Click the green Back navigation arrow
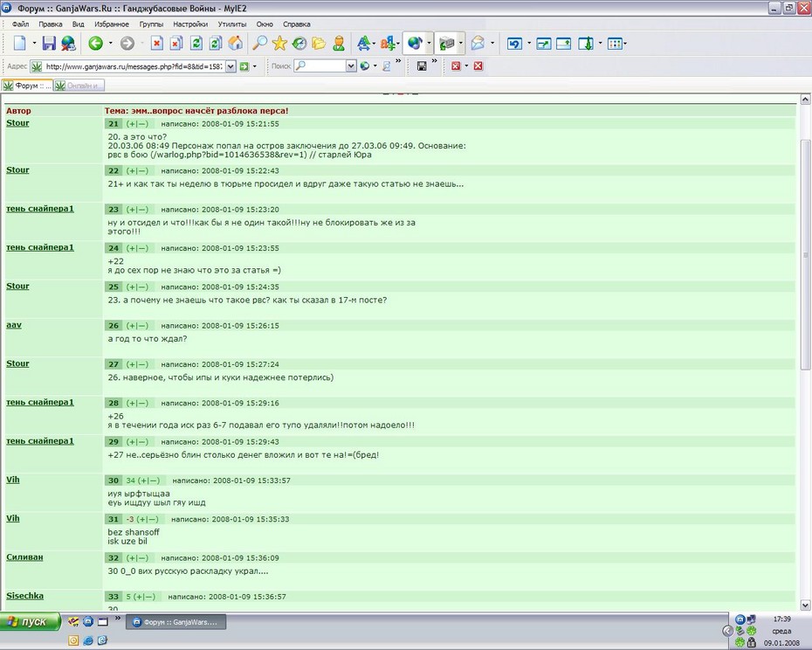This screenshot has width=812, height=650. click(95, 44)
